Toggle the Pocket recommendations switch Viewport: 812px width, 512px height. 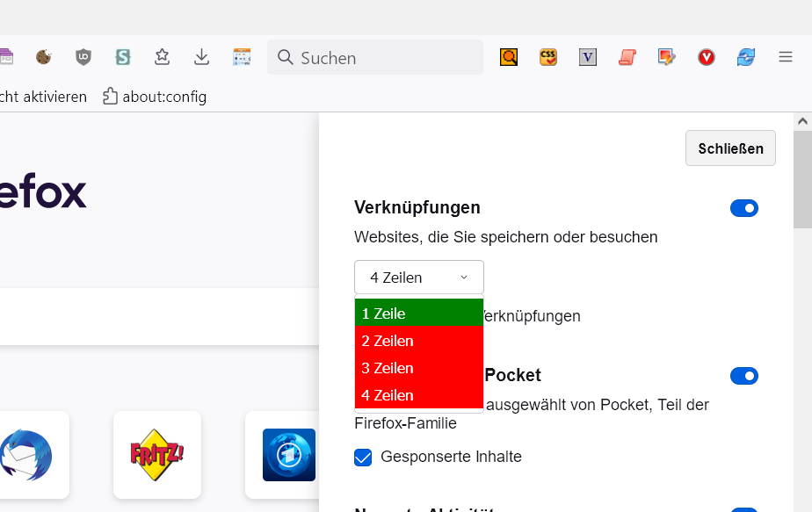(744, 376)
